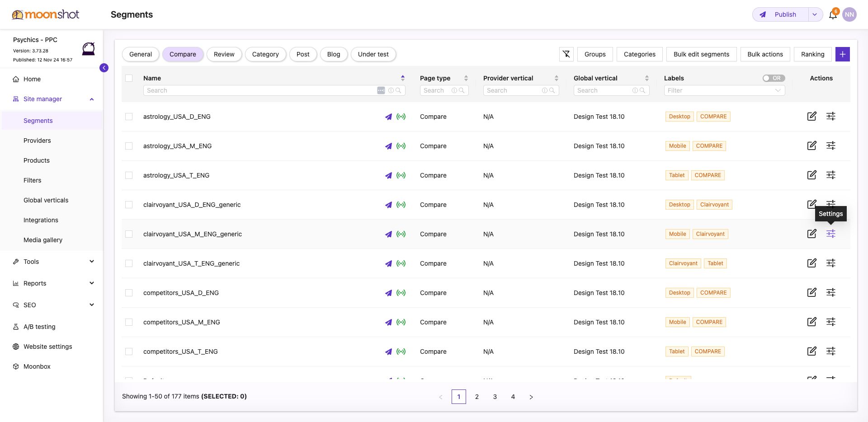Edit the competitors_USA_D_ENG segment
The image size is (868, 422).
[x=812, y=292]
